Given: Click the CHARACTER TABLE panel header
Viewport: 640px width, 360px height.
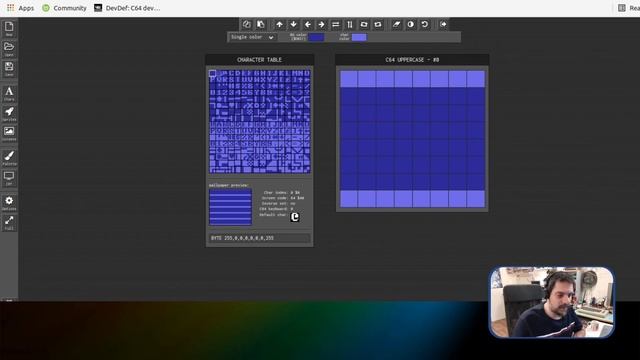Looking at the screenshot, I should 260,60.
